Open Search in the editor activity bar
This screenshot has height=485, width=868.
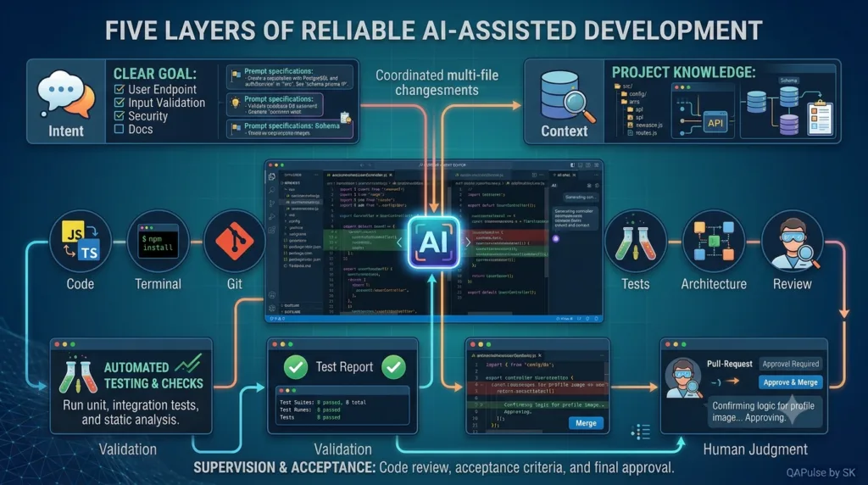click(x=272, y=190)
